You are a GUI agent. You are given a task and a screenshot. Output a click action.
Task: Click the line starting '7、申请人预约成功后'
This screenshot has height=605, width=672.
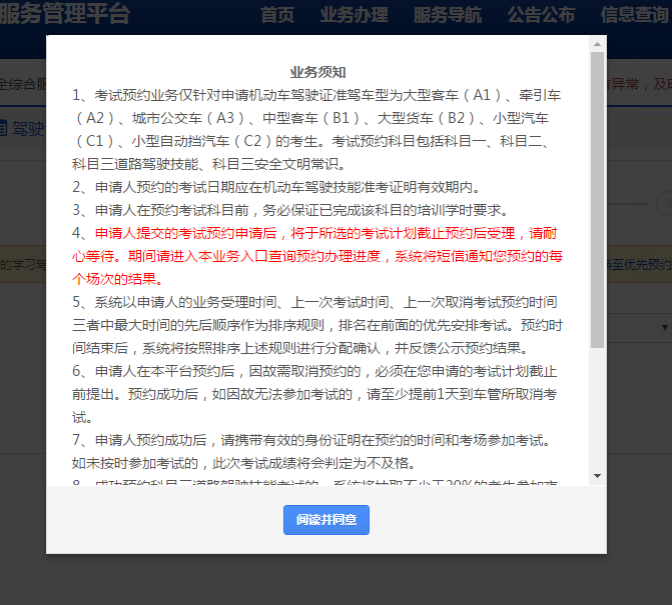click(x=312, y=440)
